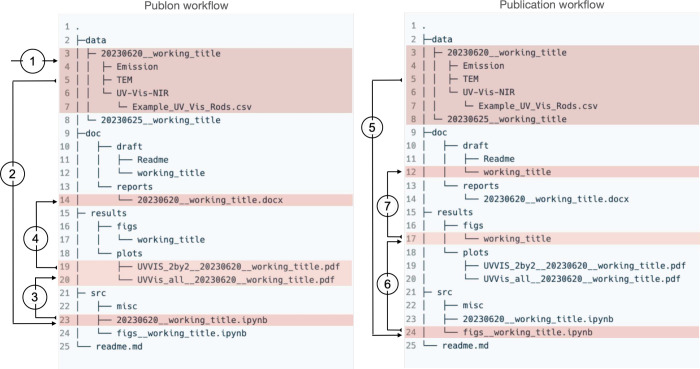
Task: Select the results folder in Publon workflow
Action: pyautogui.click(x=108, y=213)
